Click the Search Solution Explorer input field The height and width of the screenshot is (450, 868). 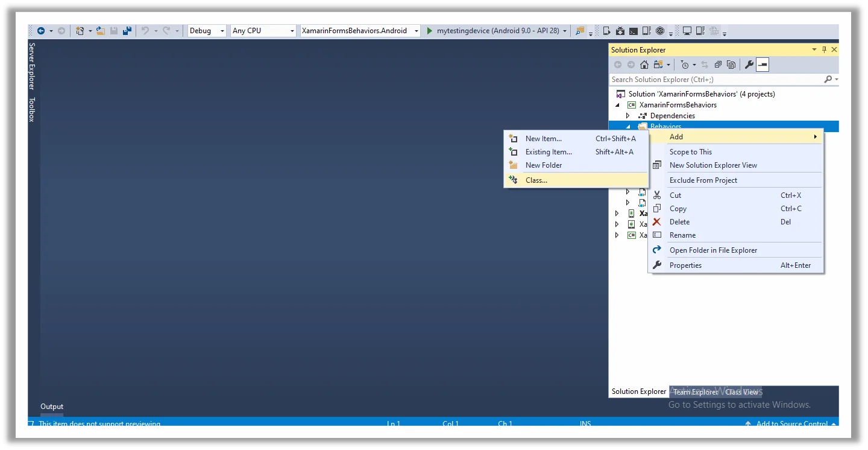(x=716, y=79)
